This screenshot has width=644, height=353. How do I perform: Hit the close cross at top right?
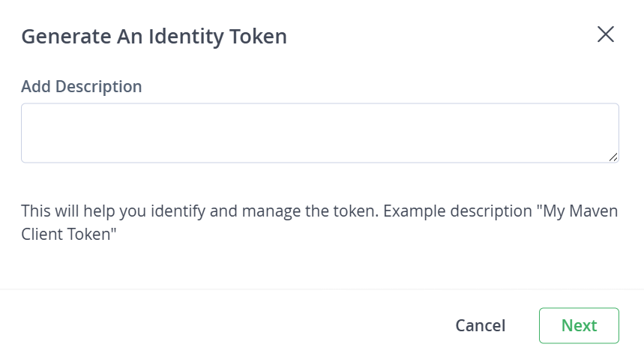coord(605,34)
